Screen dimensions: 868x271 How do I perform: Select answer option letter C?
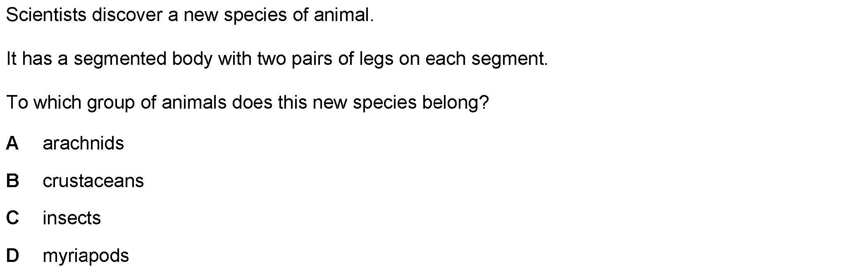click(x=12, y=218)
